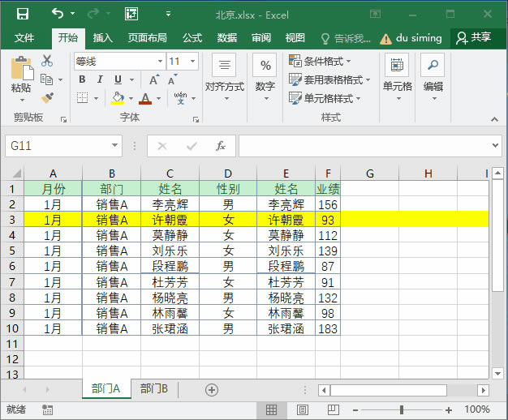The image size is (508, 420).
Task: Click the Borders icon
Action: tap(82, 98)
